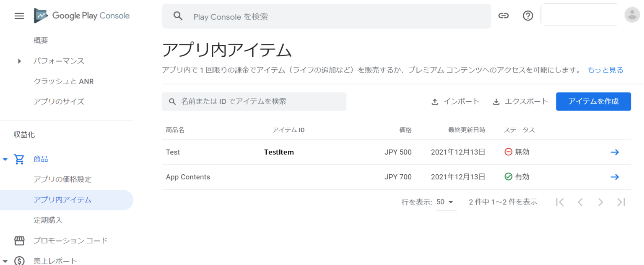
Task: Click the エクスポート download icon
Action: [x=496, y=101]
